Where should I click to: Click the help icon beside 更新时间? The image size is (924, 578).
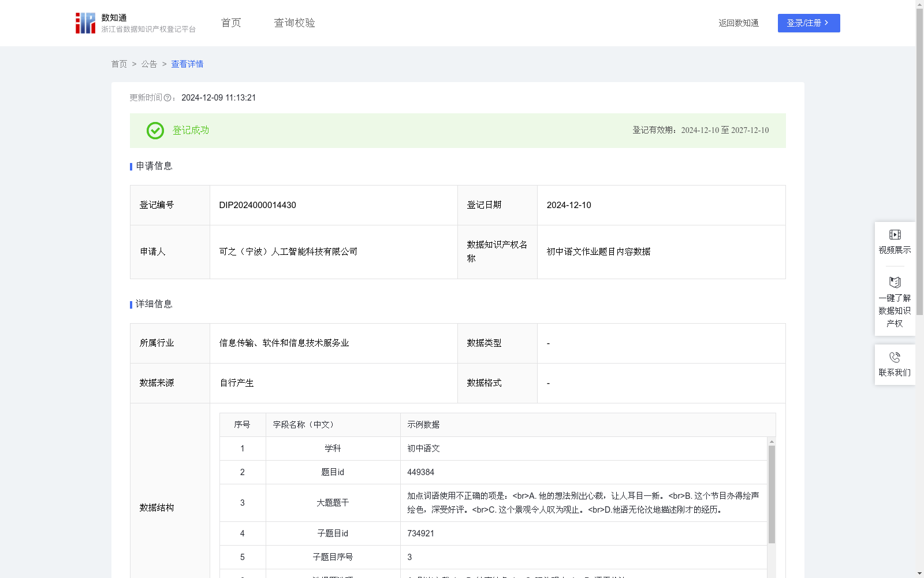(167, 98)
